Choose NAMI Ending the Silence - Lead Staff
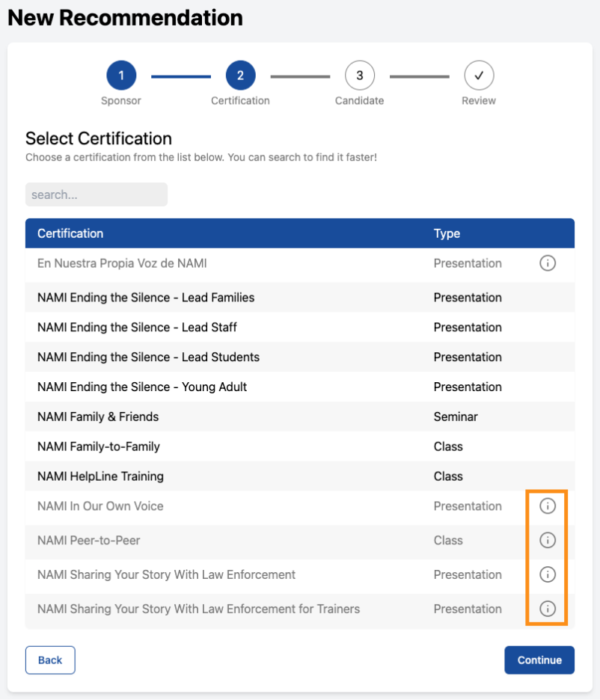 pyautogui.click(x=300, y=328)
